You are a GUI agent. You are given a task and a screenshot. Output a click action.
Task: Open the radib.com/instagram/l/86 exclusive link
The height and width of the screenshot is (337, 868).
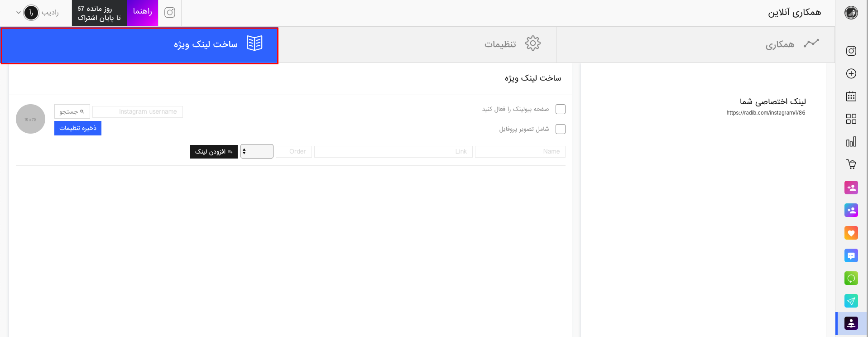coord(766,113)
